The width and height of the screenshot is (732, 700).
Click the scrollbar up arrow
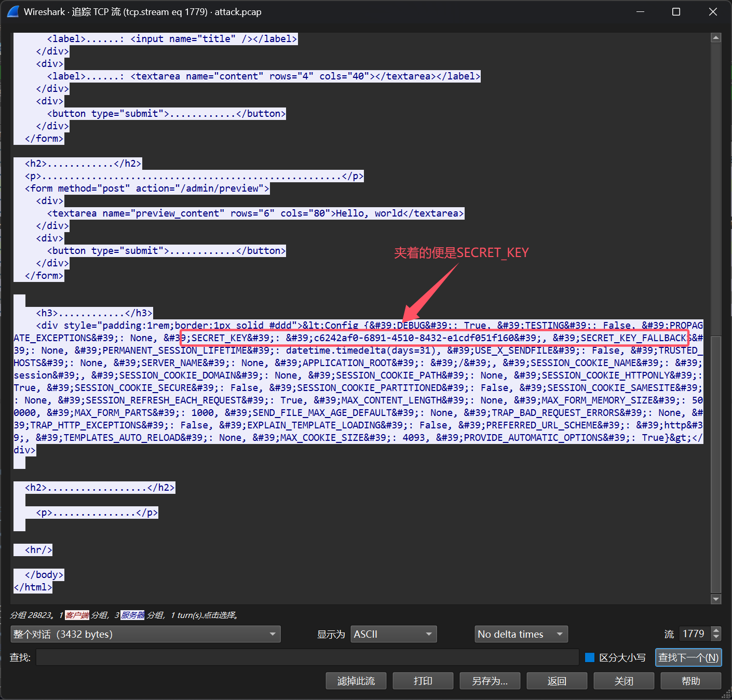[x=716, y=37]
